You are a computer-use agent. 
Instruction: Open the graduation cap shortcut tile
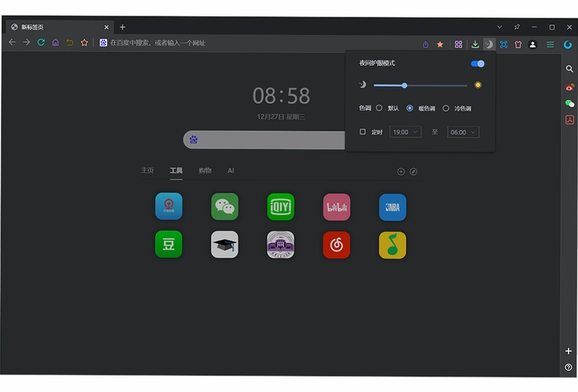pyautogui.click(x=225, y=244)
